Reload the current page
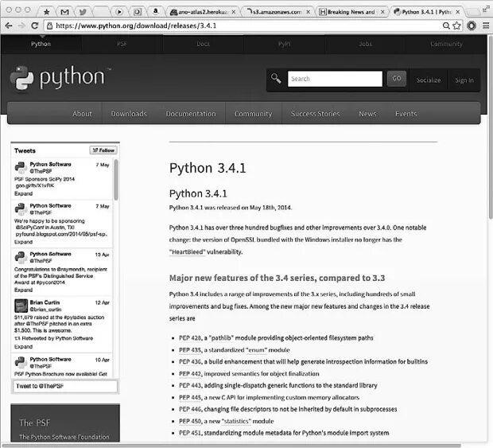The image size is (493, 448). click(x=35, y=25)
